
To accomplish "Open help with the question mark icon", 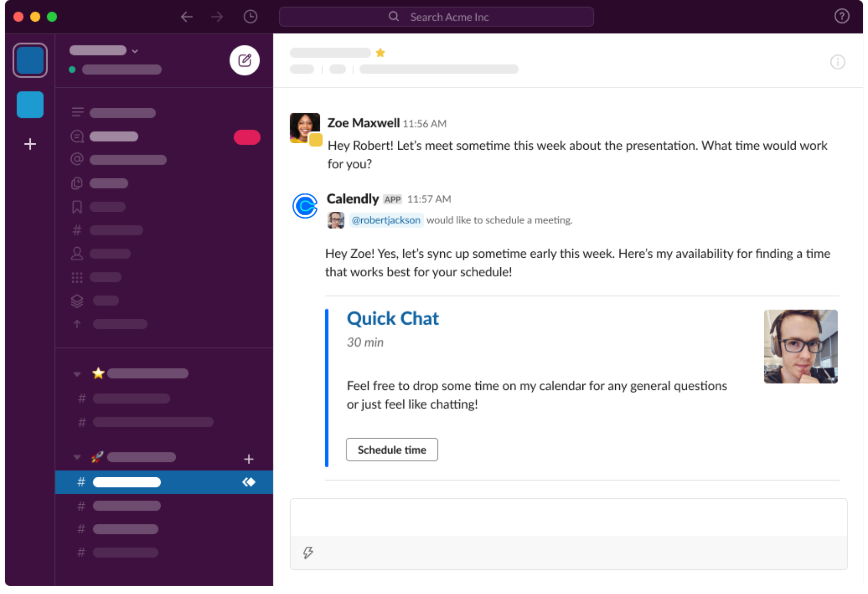I will click(842, 16).
